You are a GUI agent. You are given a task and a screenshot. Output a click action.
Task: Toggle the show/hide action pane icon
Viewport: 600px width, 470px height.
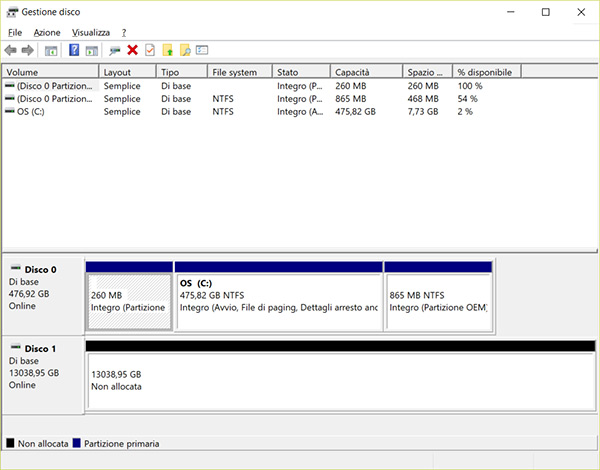pyautogui.click(x=92, y=51)
